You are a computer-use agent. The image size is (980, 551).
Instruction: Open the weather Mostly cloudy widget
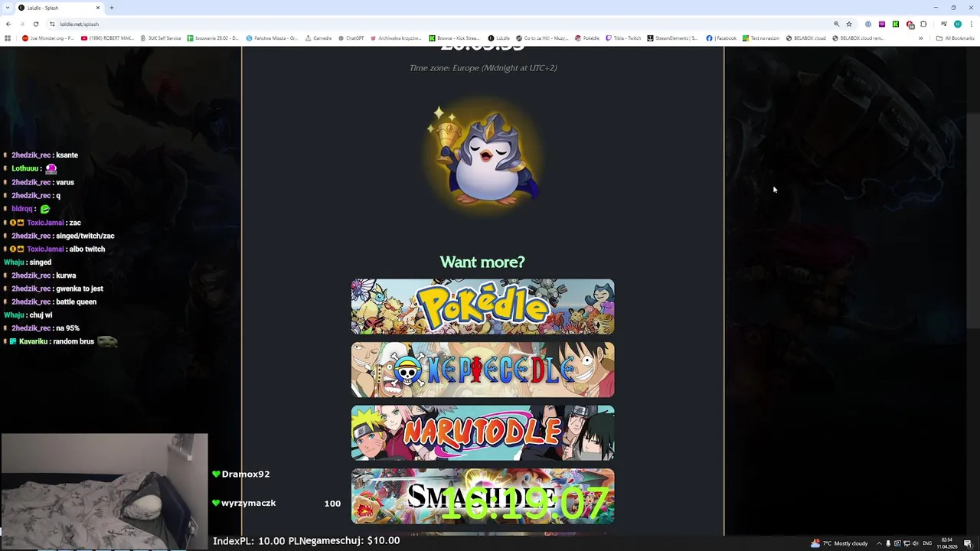[839, 543]
